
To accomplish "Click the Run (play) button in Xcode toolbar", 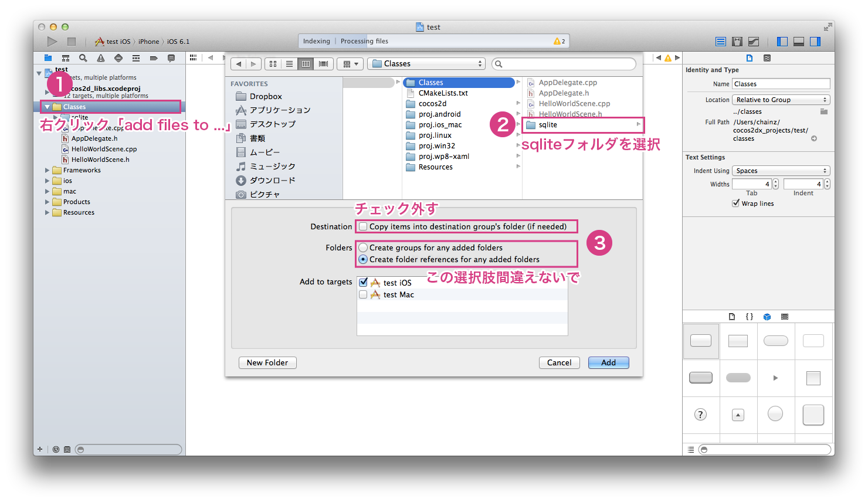I will 52,41.
